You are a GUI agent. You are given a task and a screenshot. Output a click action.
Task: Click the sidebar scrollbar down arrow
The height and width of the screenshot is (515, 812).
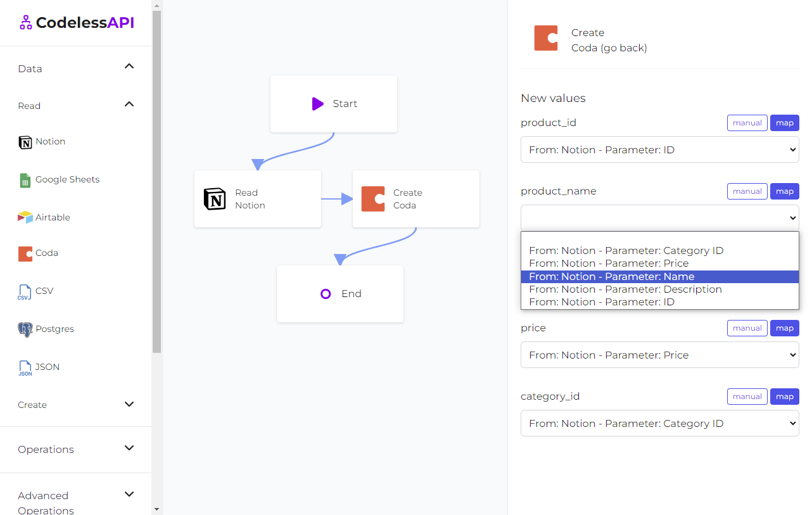156,509
